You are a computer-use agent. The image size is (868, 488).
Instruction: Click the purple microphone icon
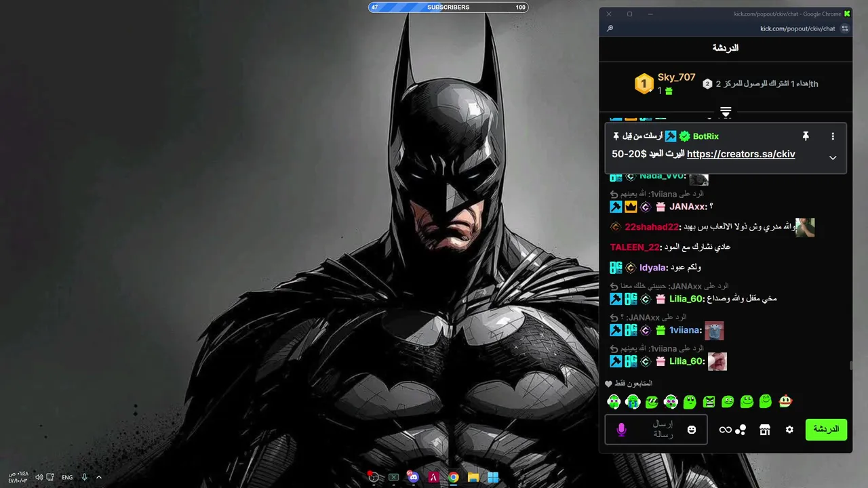[621, 430]
